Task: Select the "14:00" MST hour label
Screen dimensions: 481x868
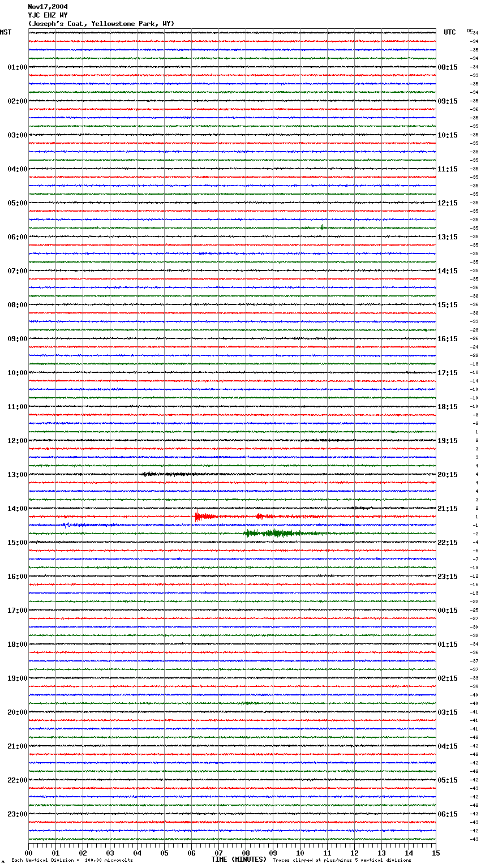Action: (x=18, y=509)
